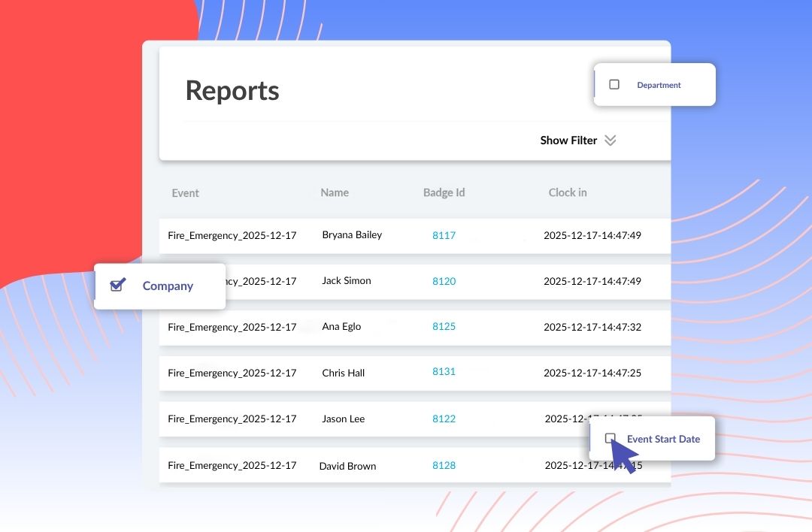This screenshot has height=532, width=812.
Task: Open badge ID 8120 link
Action: (444, 281)
